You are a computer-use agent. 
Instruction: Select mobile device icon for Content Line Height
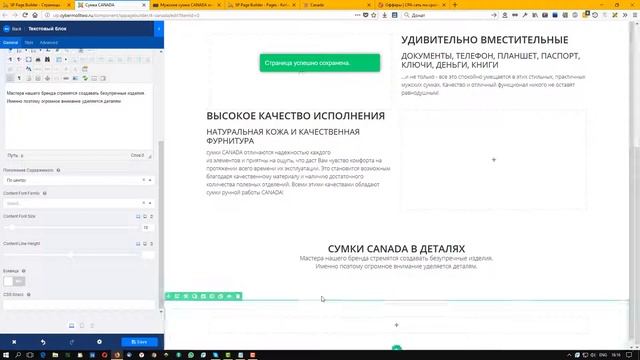(151, 244)
